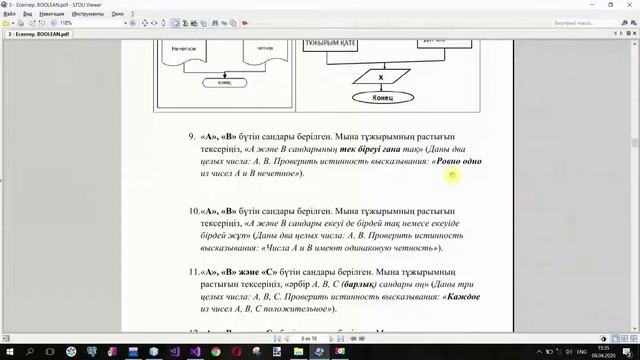This screenshot has width=640, height=360.
Task: Click the rotate right toolbar icon
Action: (41, 23)
